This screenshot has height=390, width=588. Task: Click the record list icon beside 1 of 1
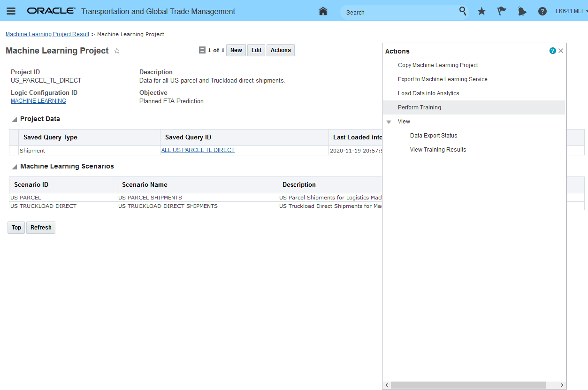tap(202, 50)
